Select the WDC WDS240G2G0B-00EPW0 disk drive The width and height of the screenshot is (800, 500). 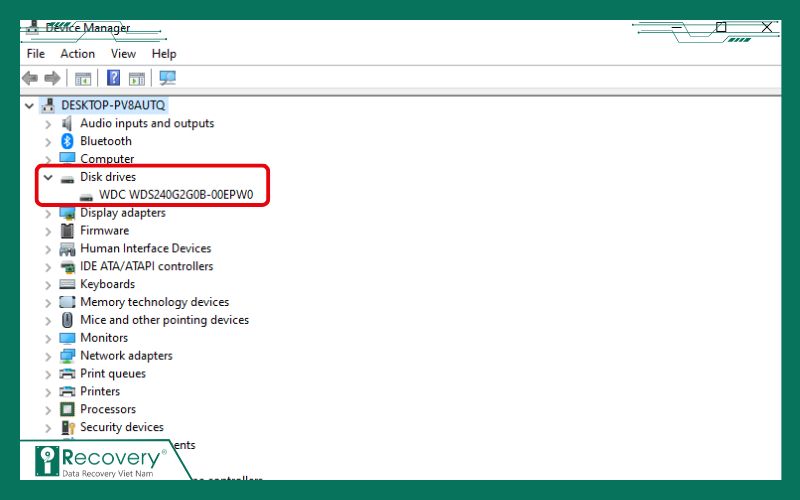pyautogui.click(x=176, y=195)
